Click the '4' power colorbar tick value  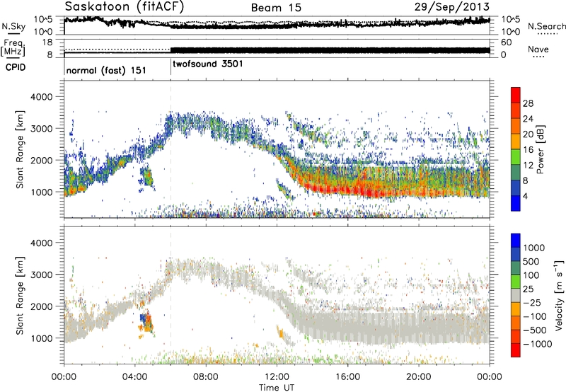[x=526, y=197]
